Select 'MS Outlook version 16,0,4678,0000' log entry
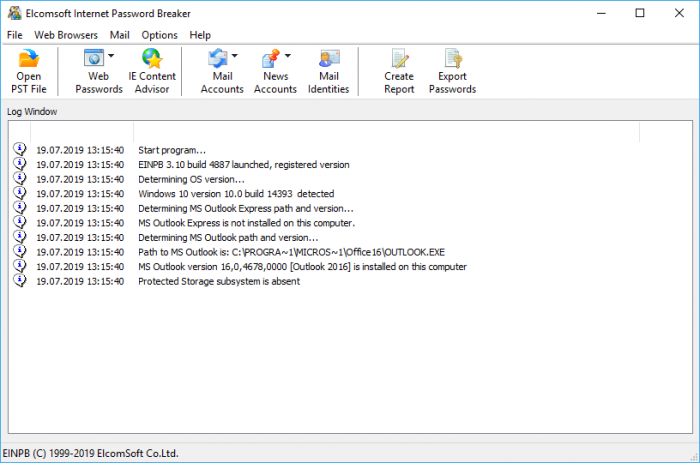 click(x=302, y=267)
